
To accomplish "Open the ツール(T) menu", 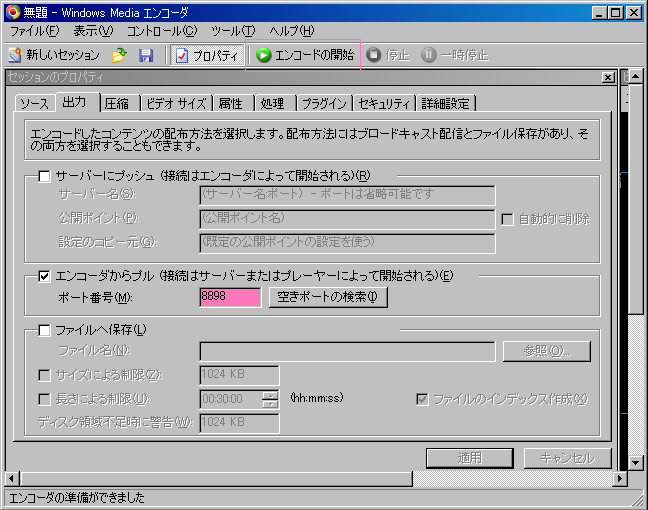I will click(x=233, y=31).
